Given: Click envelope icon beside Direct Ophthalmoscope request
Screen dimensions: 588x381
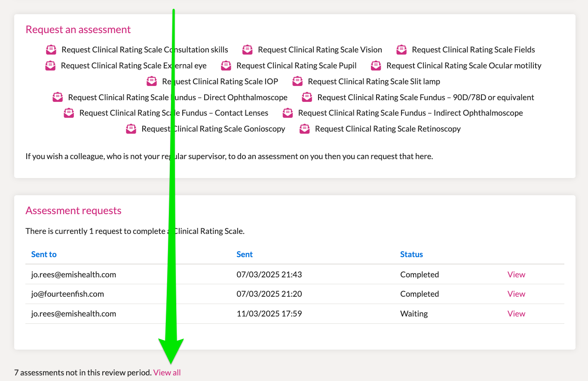Looking at the screenshot, I should [58, 97].
